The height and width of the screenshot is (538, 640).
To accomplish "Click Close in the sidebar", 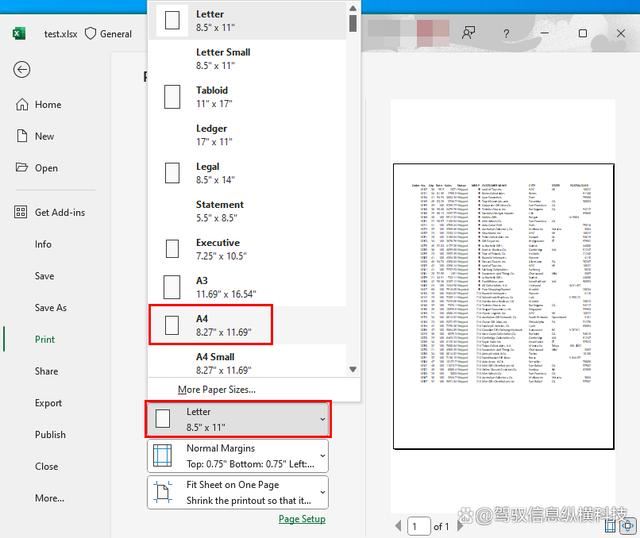I will (x=46, y=466).
